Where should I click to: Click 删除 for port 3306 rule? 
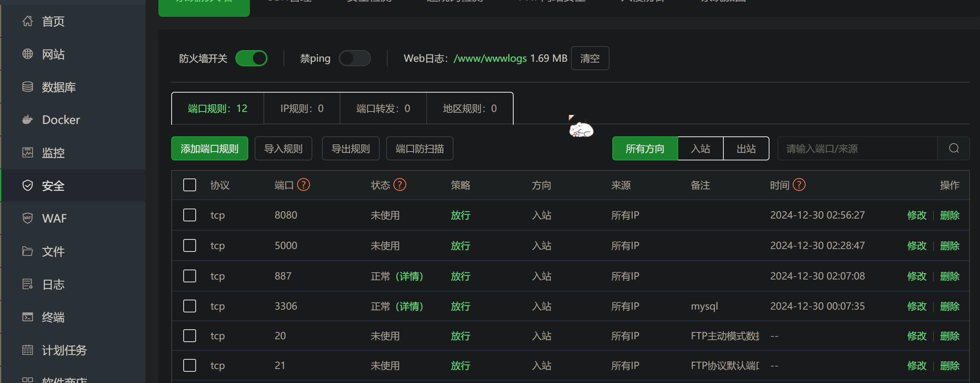click(x=950, y=306)
